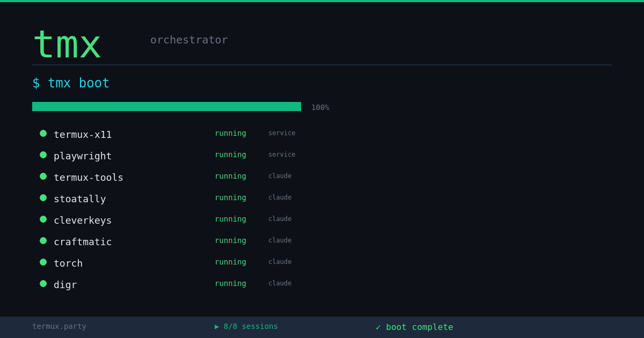Screen dimensions: 644x338
Task: Click the green status dot for stoatally
Action: 43,198
